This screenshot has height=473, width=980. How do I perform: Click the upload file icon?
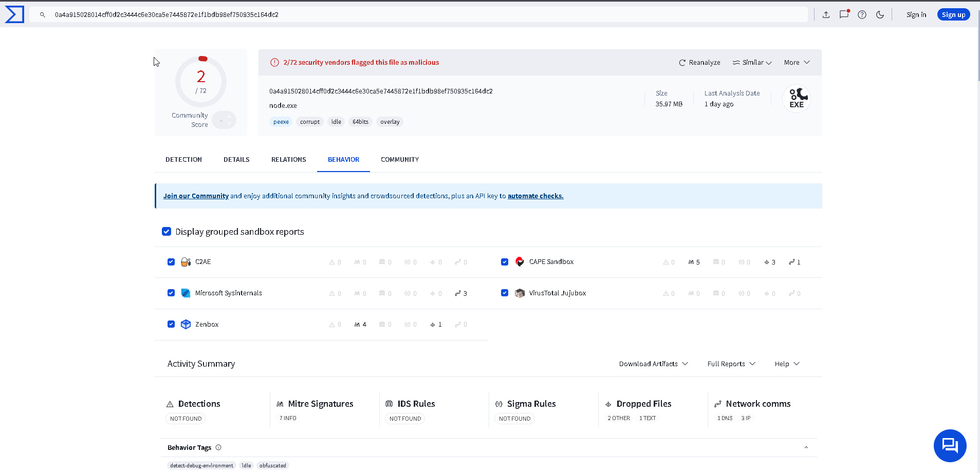point(826,14)
